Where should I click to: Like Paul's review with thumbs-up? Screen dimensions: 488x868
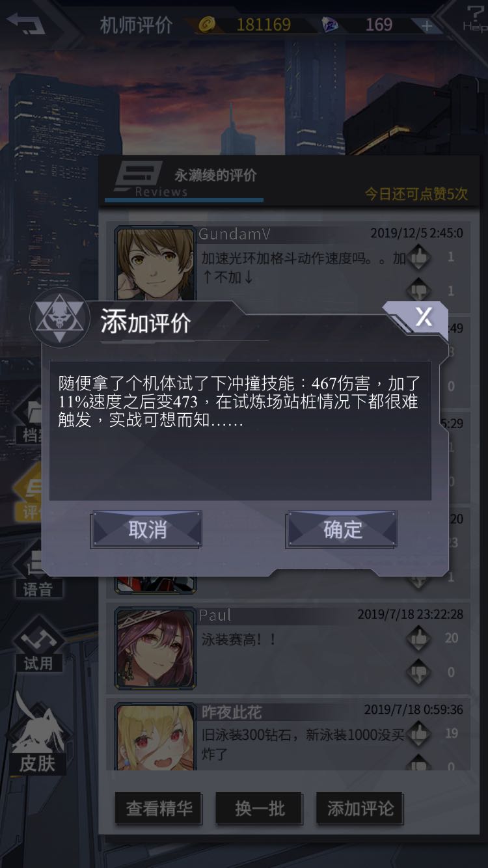pyautogui.click(x=418, y=638)
